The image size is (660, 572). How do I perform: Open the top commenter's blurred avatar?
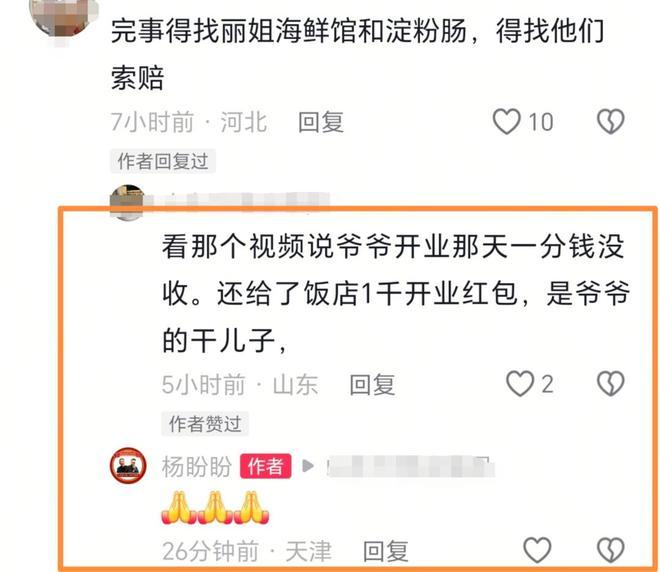click(64, 17)
